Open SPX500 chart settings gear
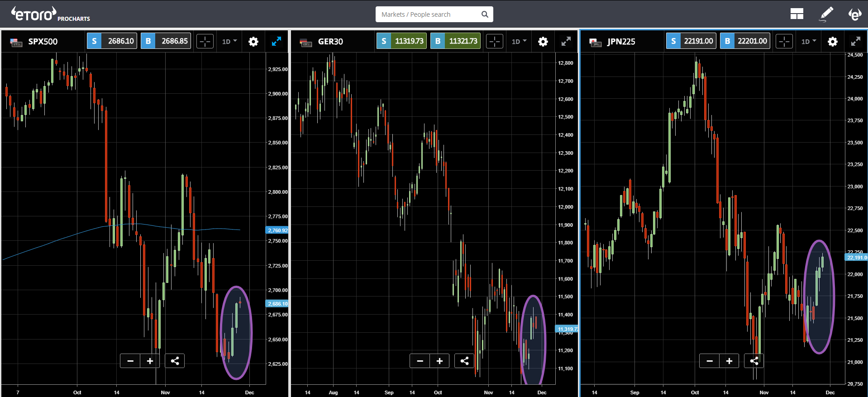The height and width of the screenshot is (397, 868). pyautogui.click(x=253, y=42)
